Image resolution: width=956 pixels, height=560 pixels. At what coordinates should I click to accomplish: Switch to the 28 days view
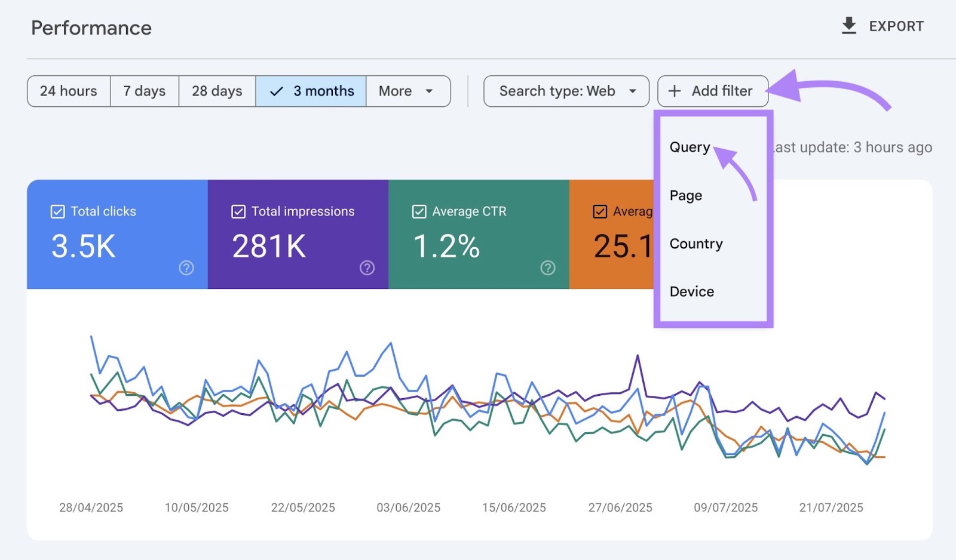217,91
